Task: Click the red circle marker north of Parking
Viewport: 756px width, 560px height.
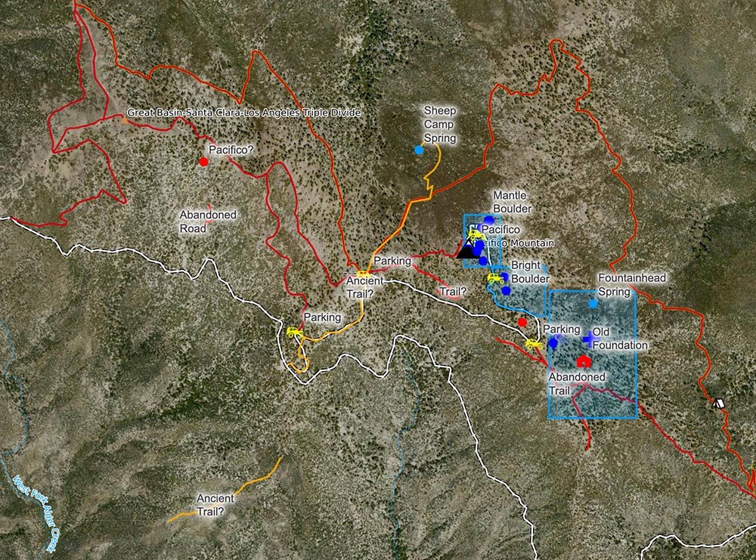Action: tap(522, 322)
